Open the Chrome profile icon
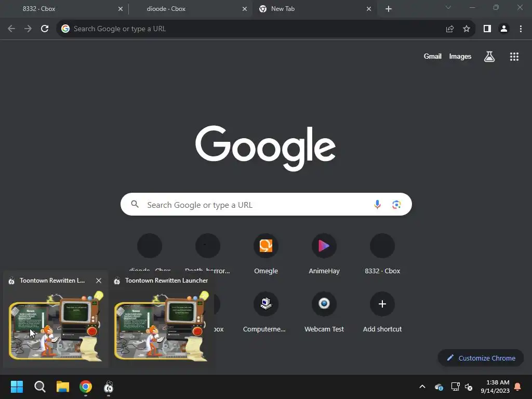 [x=504, y=29]
